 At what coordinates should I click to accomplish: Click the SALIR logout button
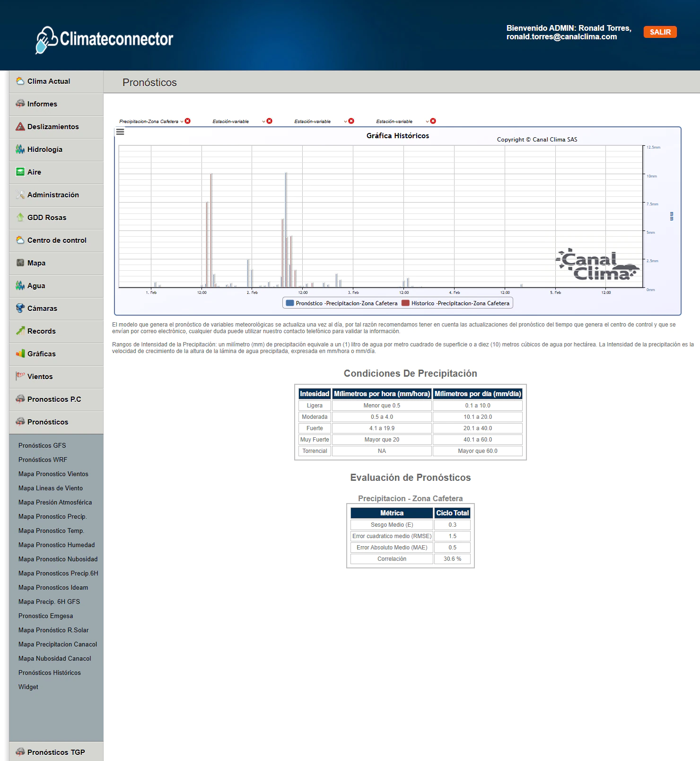click(660, 32)
